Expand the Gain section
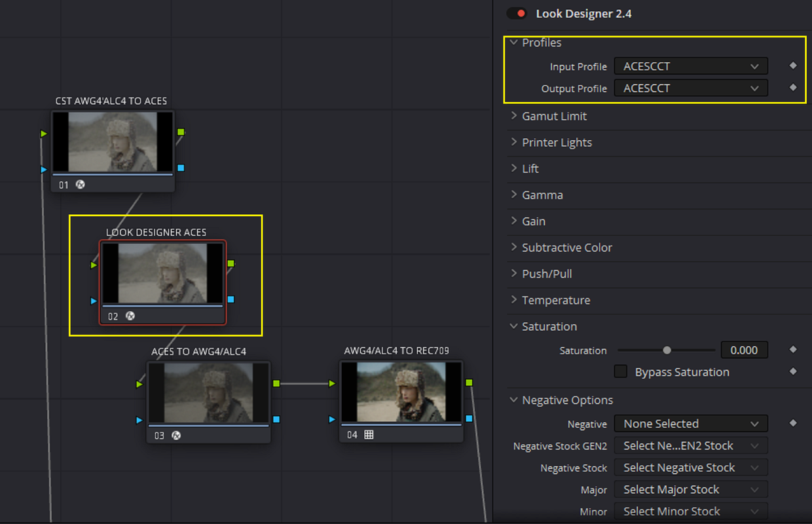The width and height of the screenshot is (812, 524). click(513, 221)
